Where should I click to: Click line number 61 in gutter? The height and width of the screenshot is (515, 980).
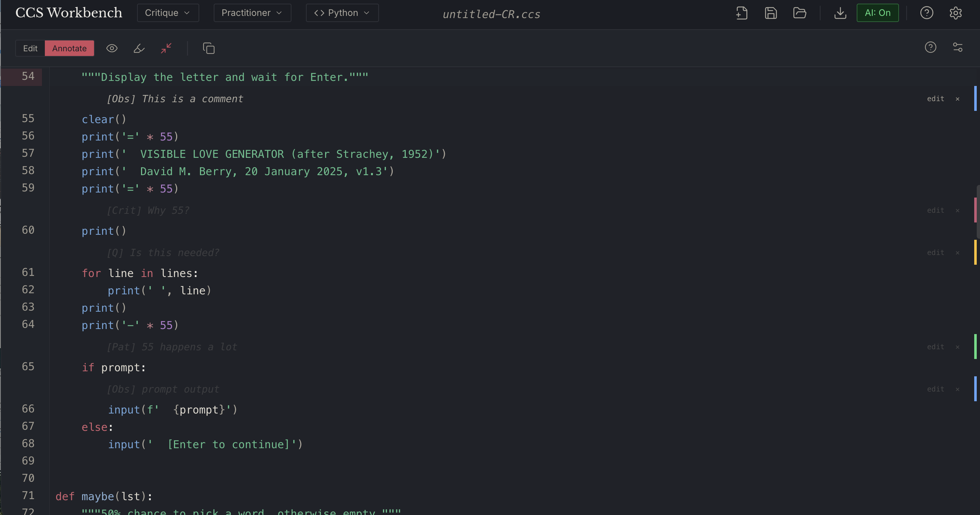click(x=28, y=272)
